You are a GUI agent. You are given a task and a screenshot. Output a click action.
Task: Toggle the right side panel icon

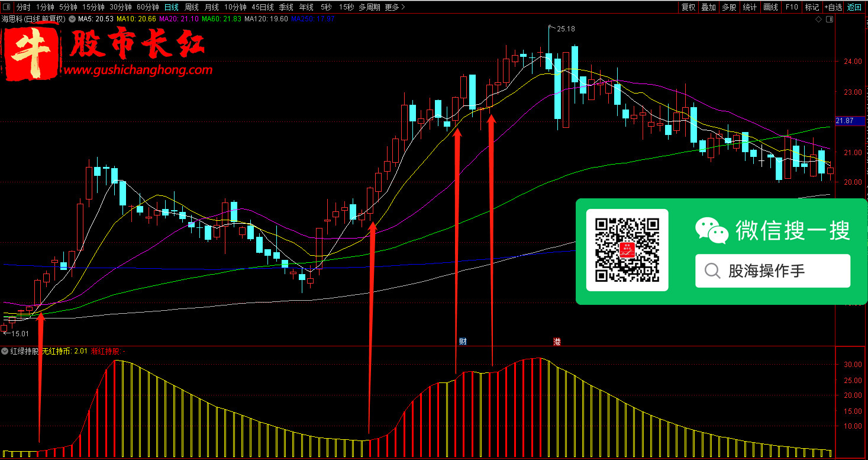pos(830,19)
